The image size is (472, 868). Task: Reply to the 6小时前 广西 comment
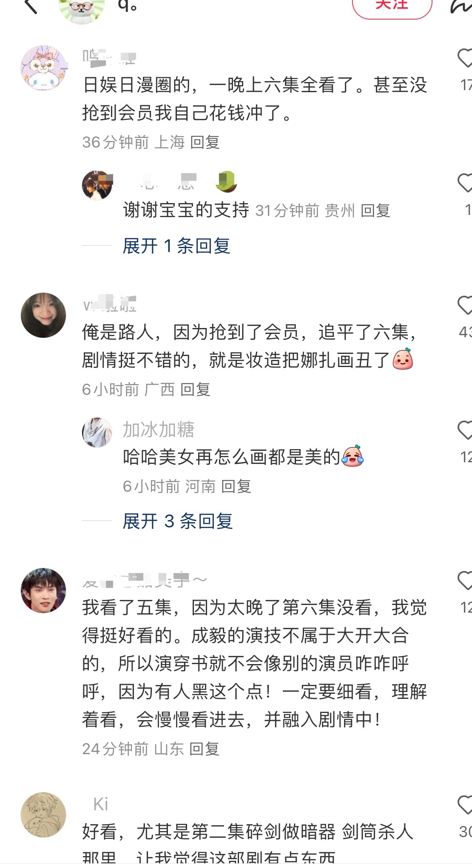click(195, 390)
